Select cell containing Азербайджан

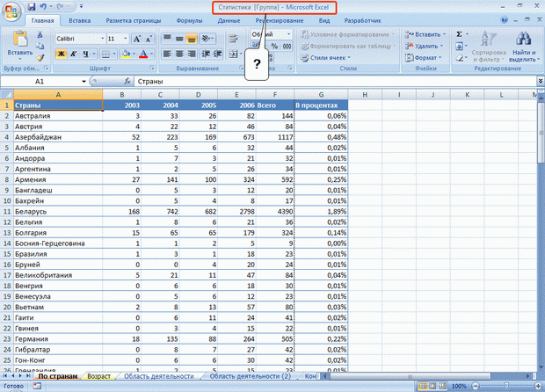tap(58, 137)
